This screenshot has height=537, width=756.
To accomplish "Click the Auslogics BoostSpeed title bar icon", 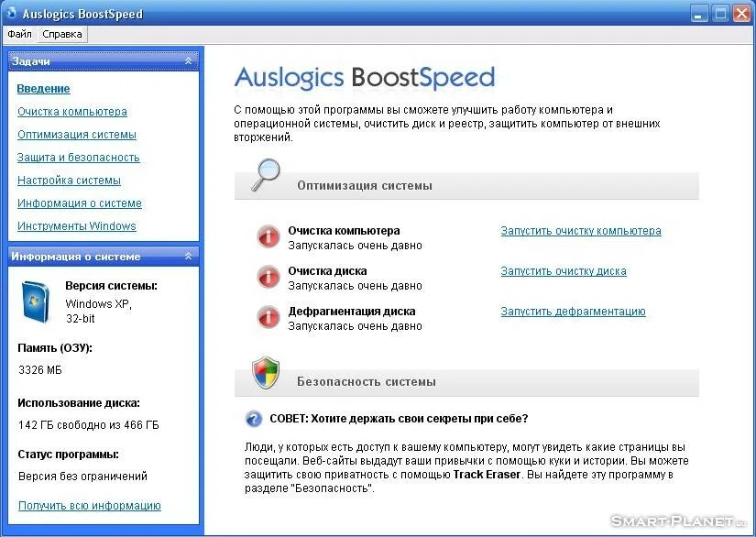I will 12,13.
